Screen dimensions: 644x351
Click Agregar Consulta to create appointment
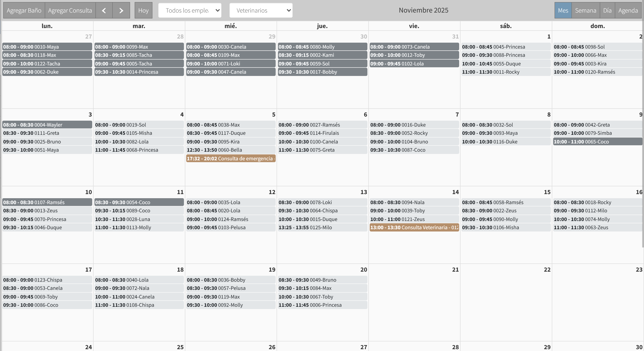tap(70, 10)
